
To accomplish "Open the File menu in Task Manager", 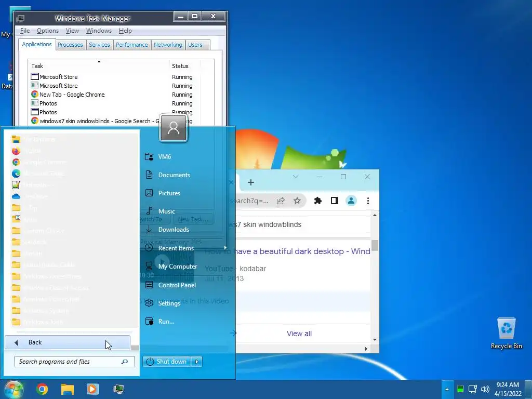I will tap(25, 31).
